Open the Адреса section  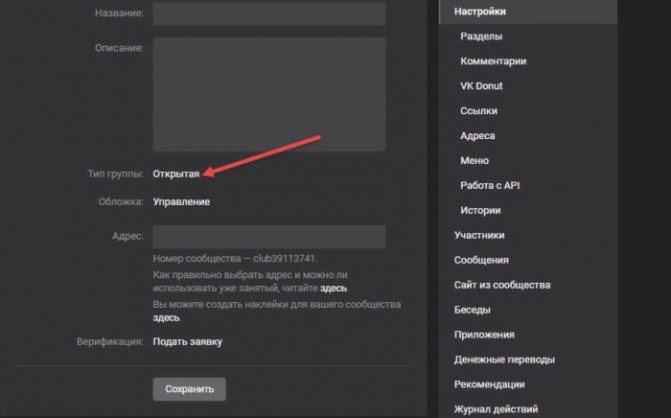pos(478,136)
